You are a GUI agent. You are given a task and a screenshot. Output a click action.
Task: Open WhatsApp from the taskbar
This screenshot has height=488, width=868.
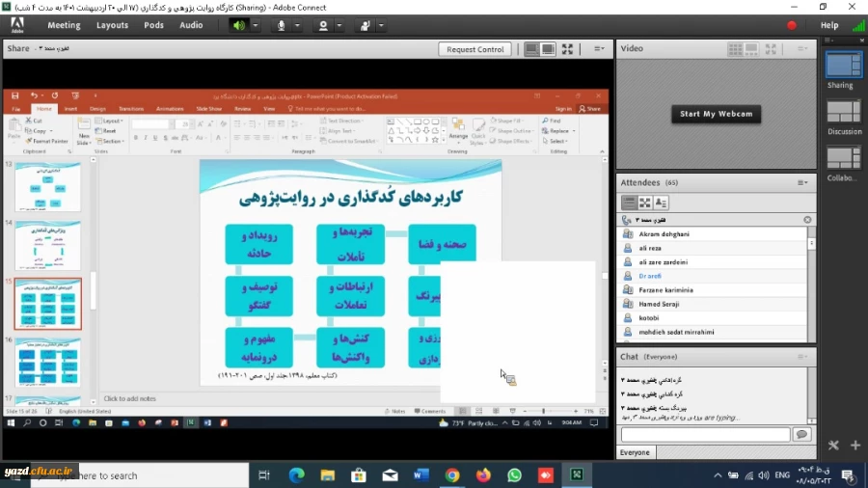click(514, 475)
